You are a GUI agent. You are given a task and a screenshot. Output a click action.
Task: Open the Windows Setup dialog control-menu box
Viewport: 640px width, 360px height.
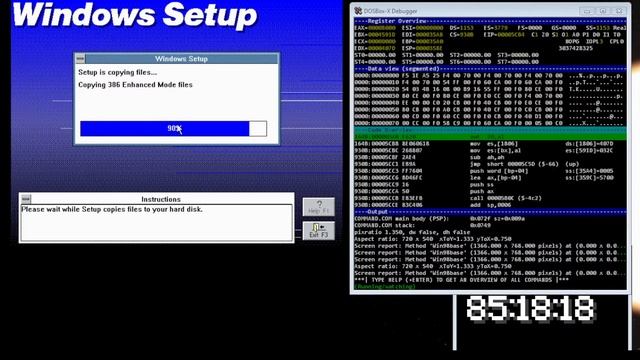(80, 59)
